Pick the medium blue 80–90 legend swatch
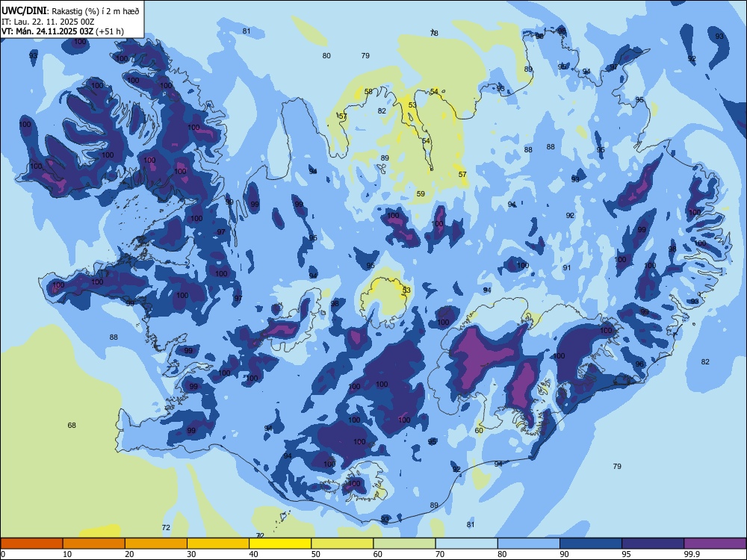 [x=529, y=544]
